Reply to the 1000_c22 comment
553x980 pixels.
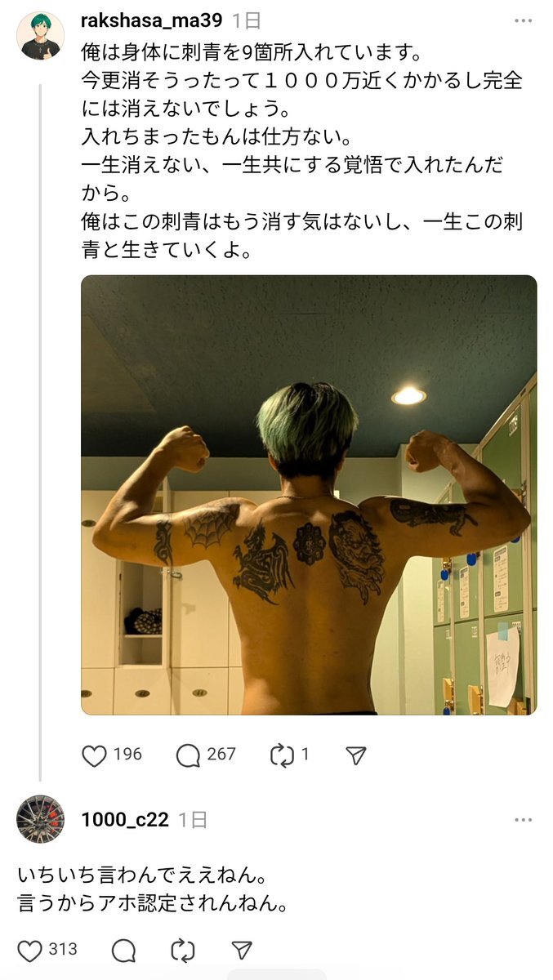(x=123, y=950)
